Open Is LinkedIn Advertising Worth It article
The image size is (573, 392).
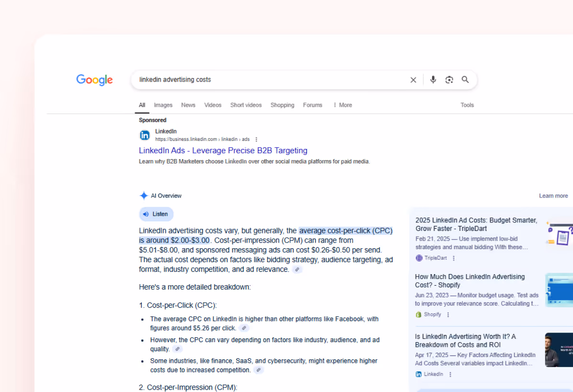point(465,340)
